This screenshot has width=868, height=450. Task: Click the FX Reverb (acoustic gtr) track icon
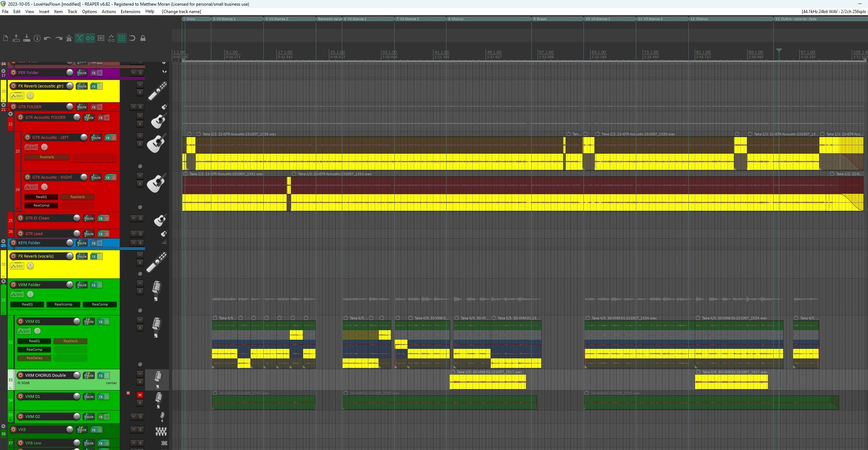click(x=157, y=91)
